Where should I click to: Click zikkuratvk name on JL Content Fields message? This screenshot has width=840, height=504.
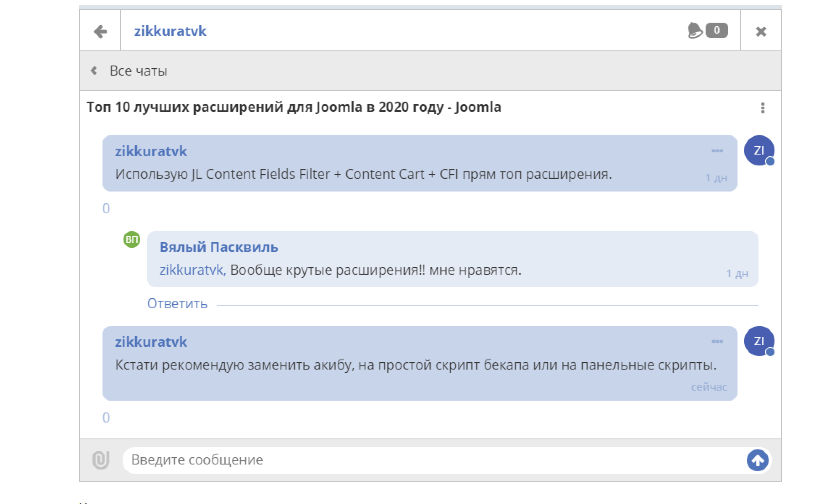[x=151, y=151]
